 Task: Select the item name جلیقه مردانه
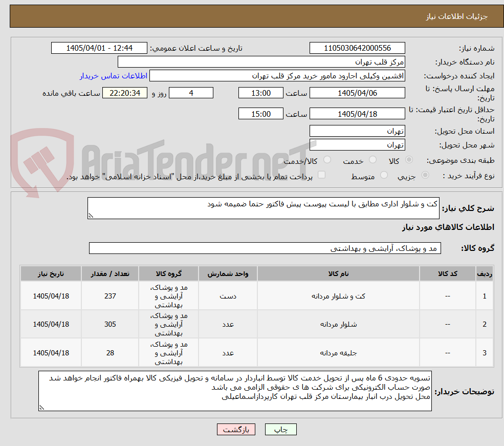338,353
